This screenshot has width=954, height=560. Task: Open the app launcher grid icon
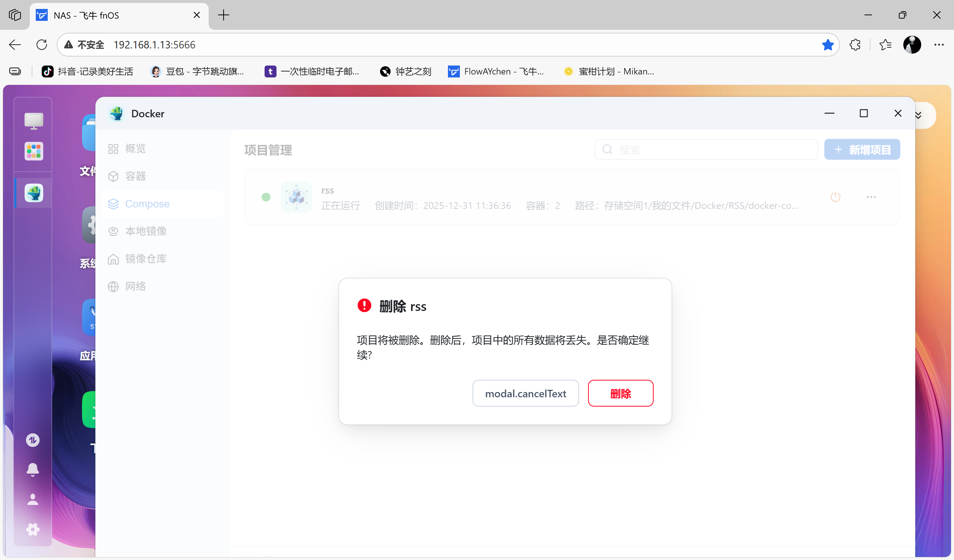click(x=34, y=151)
